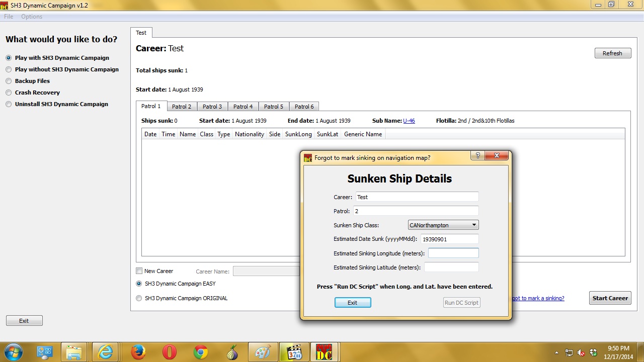Viewport: 644px width, 362px height.
Task: Click the Patrol number input field
Action: pos(416,211)
